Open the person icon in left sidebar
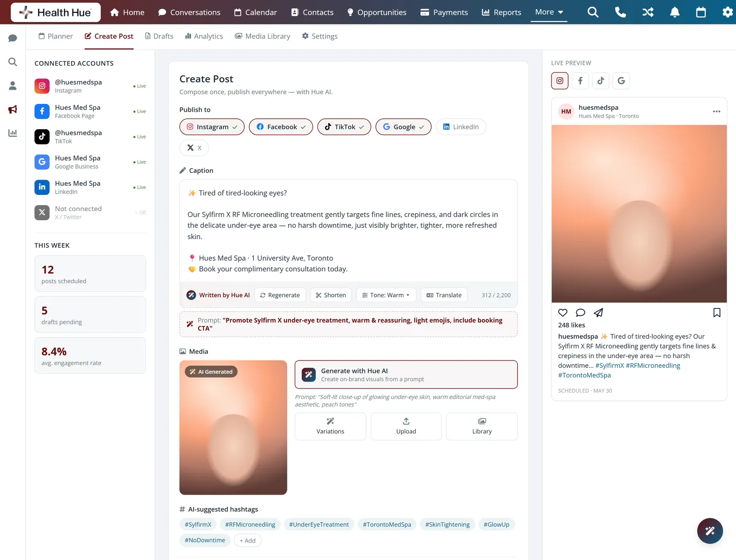Viewport: 736px width, 560px height. pos(13,86)
